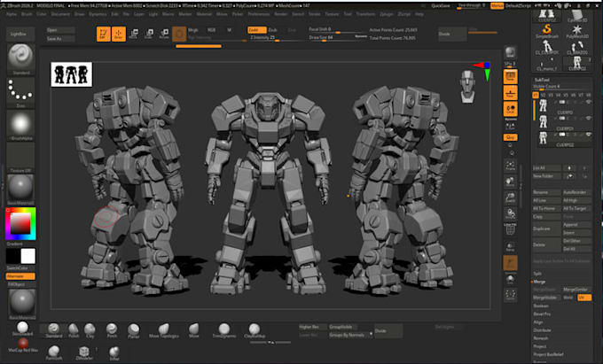Open the Dots stroke type selector
The image size is (603, 364).
(20, 92)
